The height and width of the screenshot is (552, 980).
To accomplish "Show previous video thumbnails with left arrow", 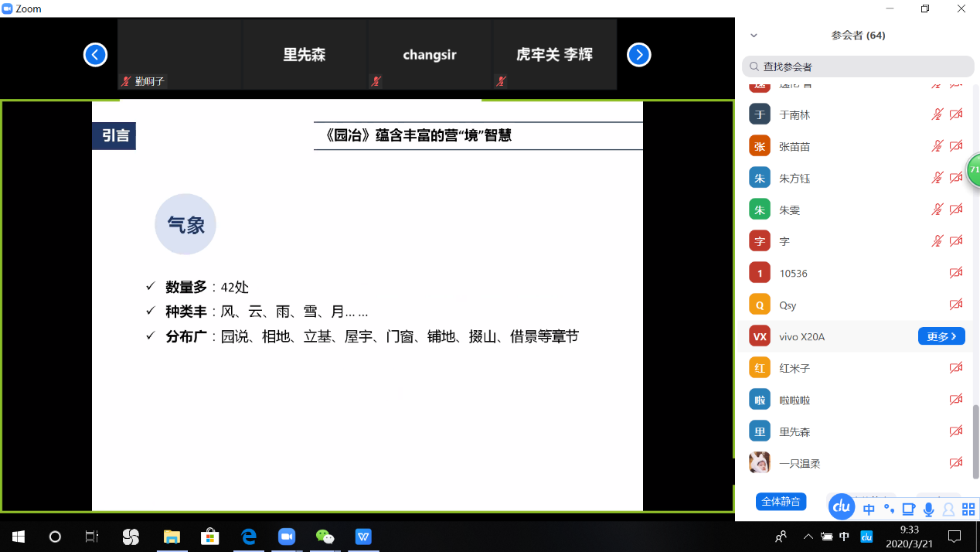I will [95, 55].
